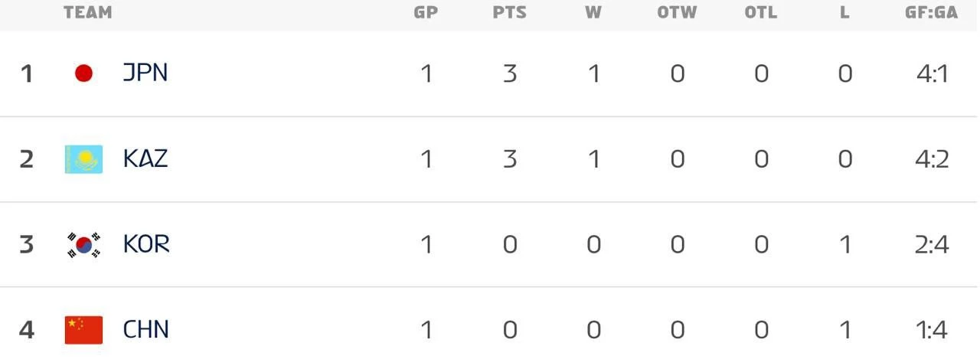This screenshot has height=359, width=980.
Task: Click the Japan flag icon
Action: coord(83,73)
